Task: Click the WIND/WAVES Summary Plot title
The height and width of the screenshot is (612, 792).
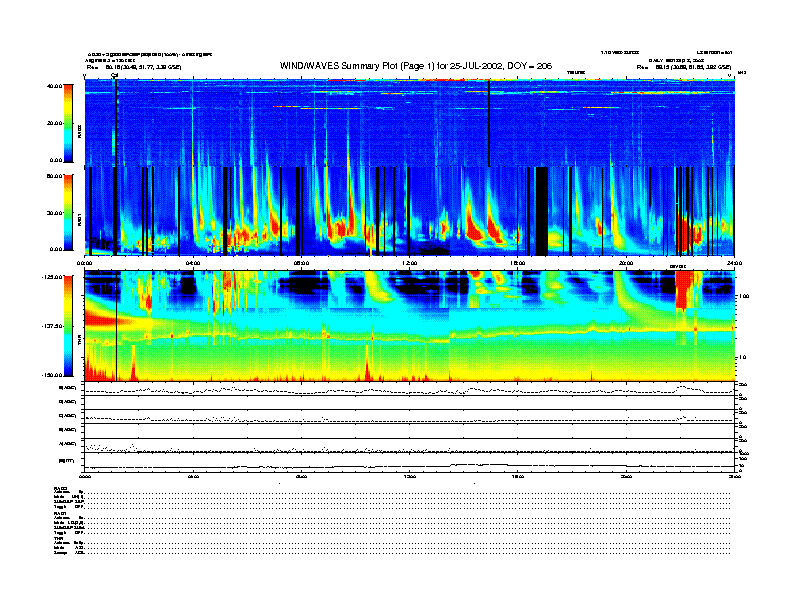Action: coord(416,66)
